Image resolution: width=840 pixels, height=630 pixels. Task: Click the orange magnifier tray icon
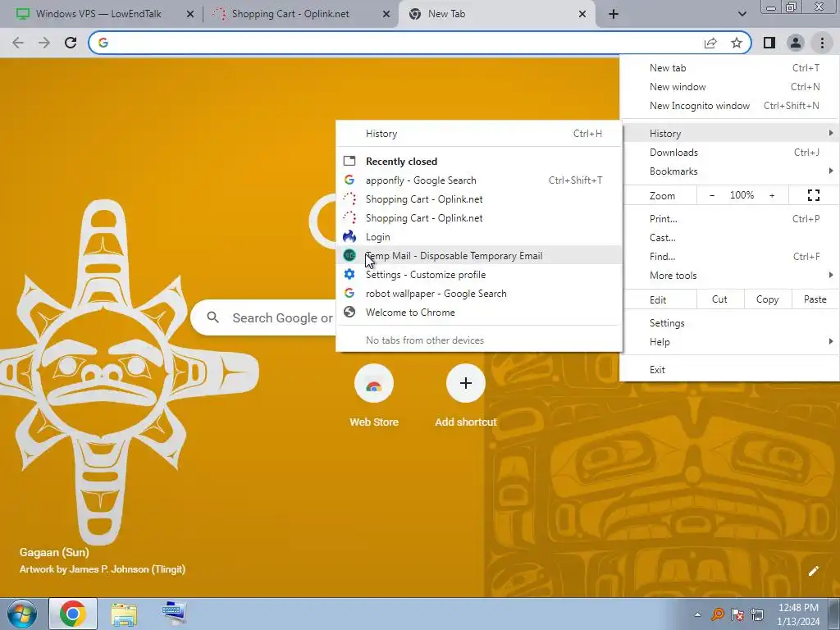coord(717,614)
